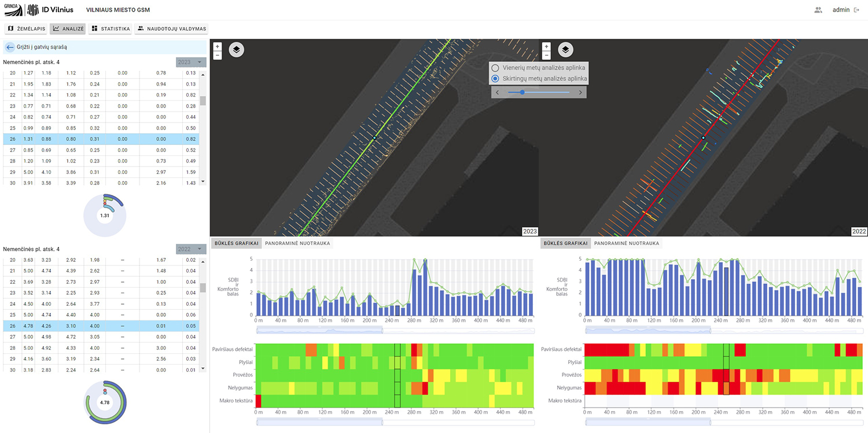This screenshot has width=868, height=433.
Task: Select right Panoraminė nuotrauka tab
Action: pos(627,243)
